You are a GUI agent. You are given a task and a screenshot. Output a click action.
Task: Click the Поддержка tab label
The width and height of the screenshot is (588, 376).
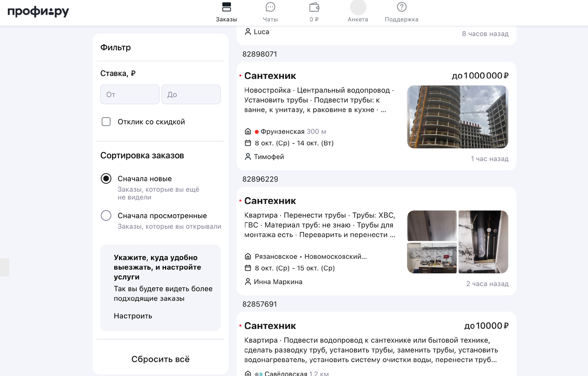402,20
